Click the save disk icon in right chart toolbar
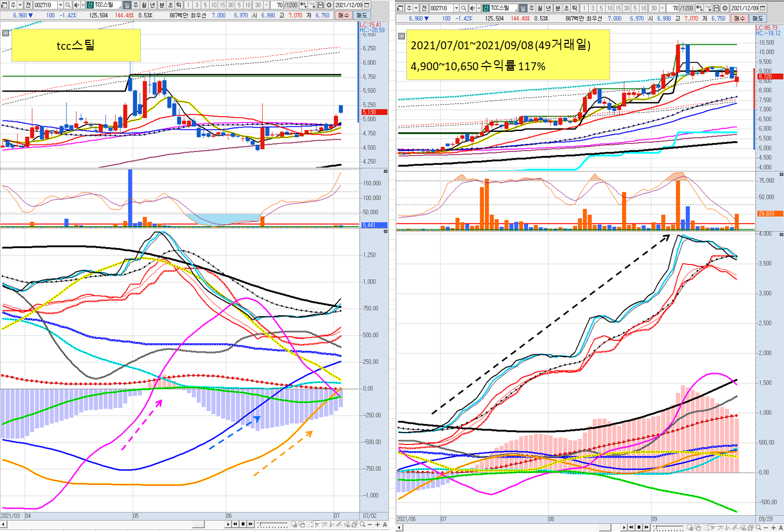The width and height of the screenshot is (784, 532). pyautogui.click(x=716, y=8)
